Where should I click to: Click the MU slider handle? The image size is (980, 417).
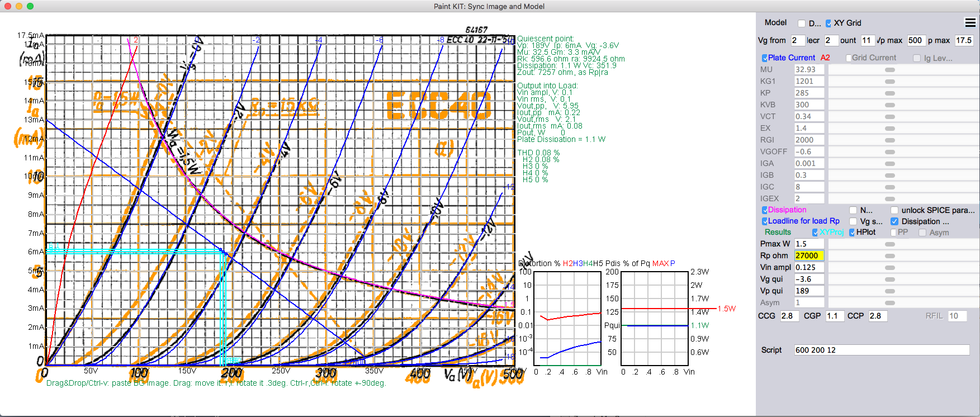point(890,70)
